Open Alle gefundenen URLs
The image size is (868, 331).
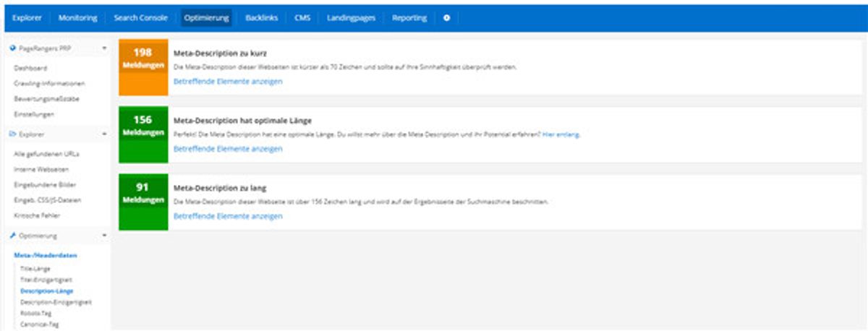click(x=47, y=154)
